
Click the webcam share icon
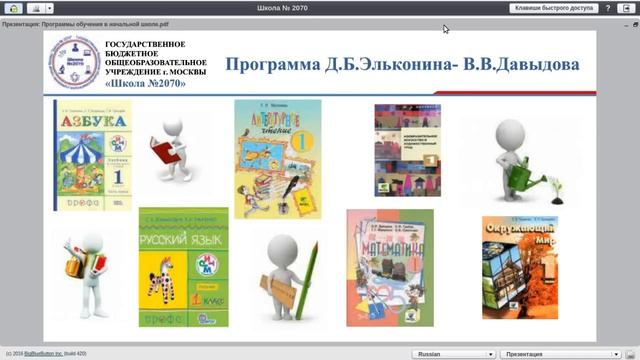pyautogui.click(x=36, y=8)
